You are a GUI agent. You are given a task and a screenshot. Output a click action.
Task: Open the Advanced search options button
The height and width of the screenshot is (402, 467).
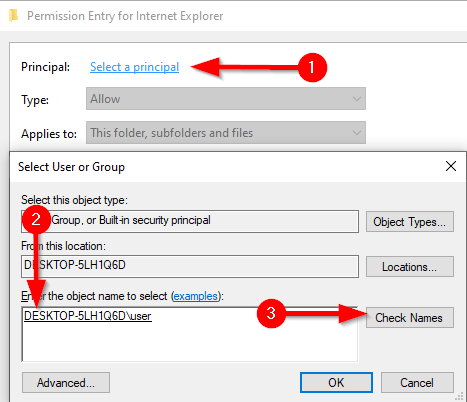pyautogui.click(x=66, y=383)
